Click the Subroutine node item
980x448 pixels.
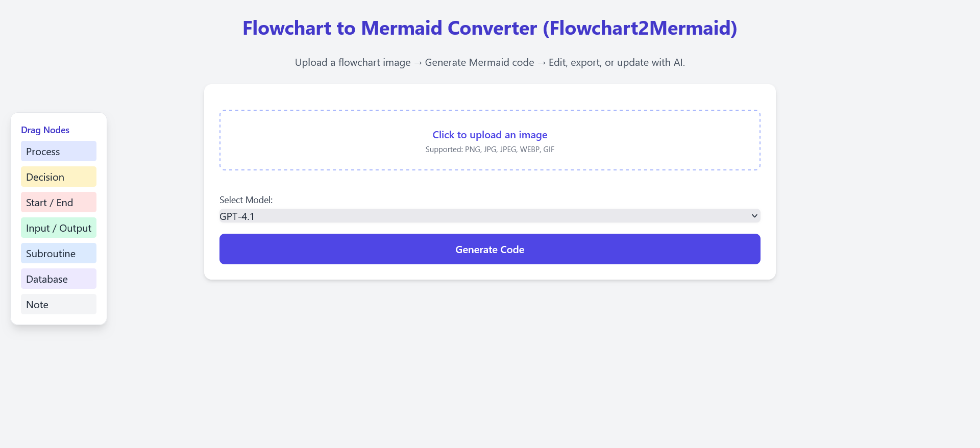click(58, 254)
